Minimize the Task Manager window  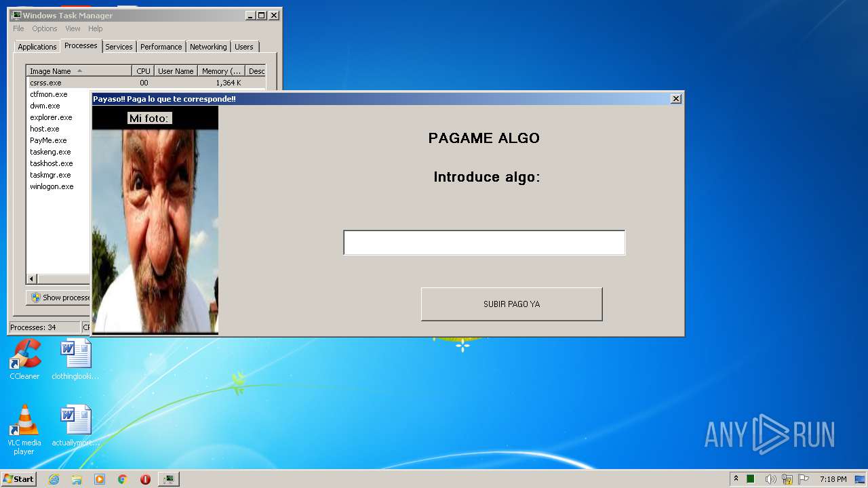250,15
